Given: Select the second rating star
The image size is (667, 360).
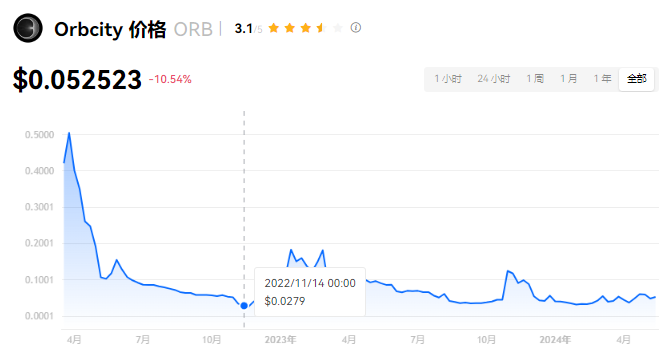Looking at the screenshot, I should pyautogui.click(x=290, y=28).
